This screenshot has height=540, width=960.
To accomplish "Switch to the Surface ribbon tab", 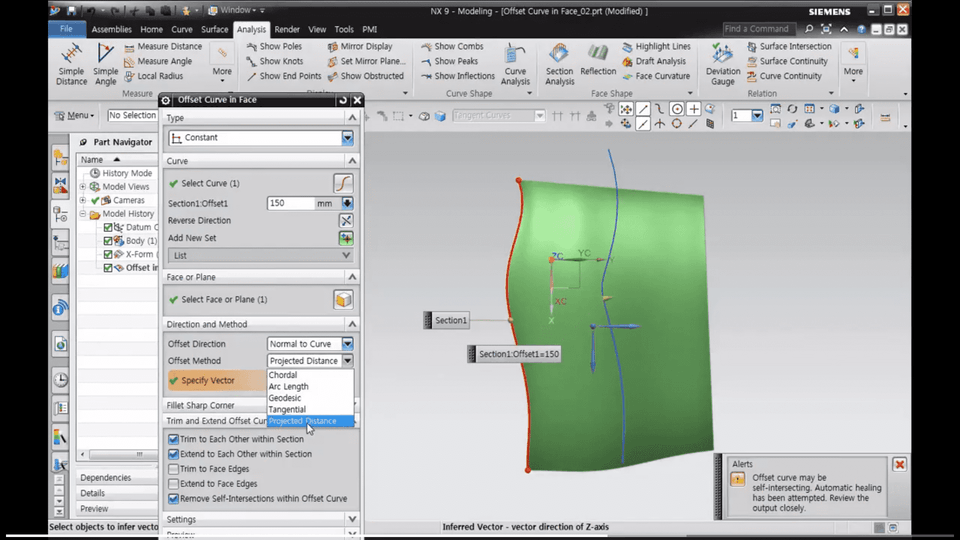I will (214, 29).
